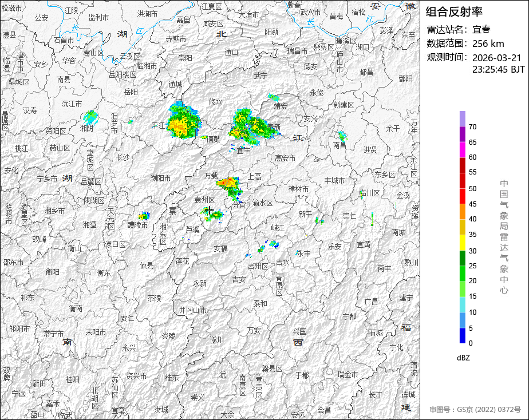Click the 樟树市 map label
The image size is (529, 420).
point(299,189)
